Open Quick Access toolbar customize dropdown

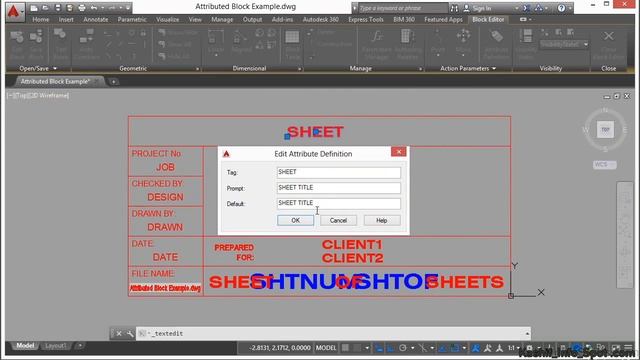(x=128, y=8)
